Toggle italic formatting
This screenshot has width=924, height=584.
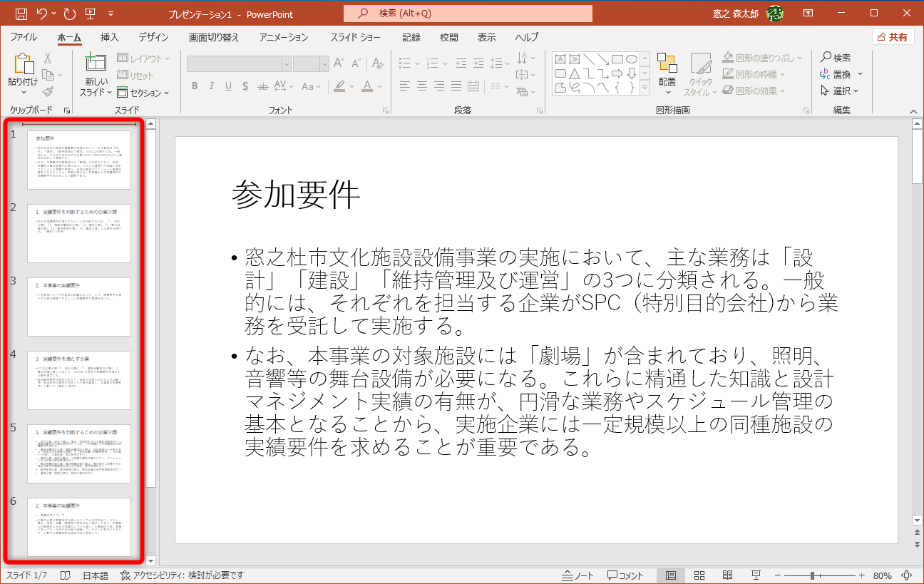tap(211, 86)
